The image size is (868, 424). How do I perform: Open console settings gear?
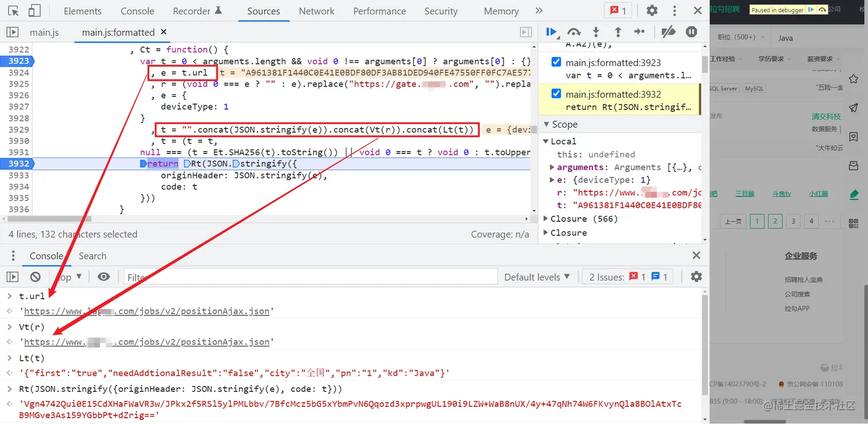tap(696, 277)
